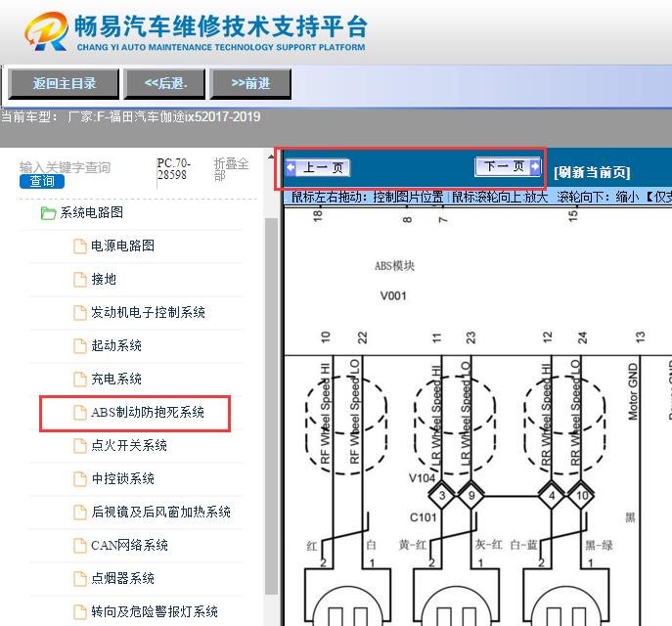Click the 白-蓝 wire color label

point(523,545)
